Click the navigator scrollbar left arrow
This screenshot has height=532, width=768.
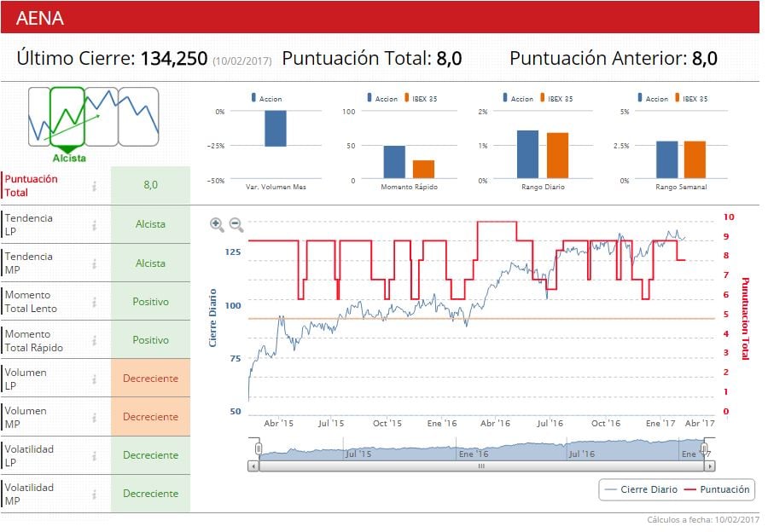(x=253, y=466)
